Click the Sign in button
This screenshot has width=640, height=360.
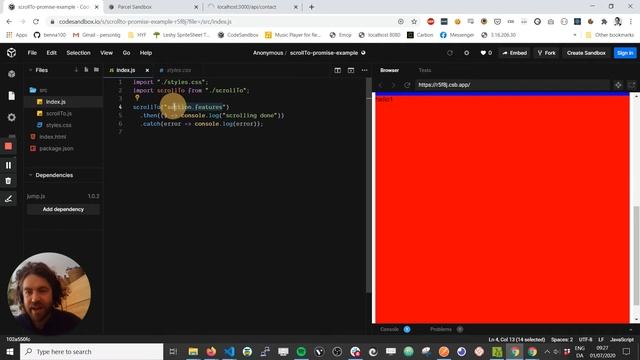625,53
